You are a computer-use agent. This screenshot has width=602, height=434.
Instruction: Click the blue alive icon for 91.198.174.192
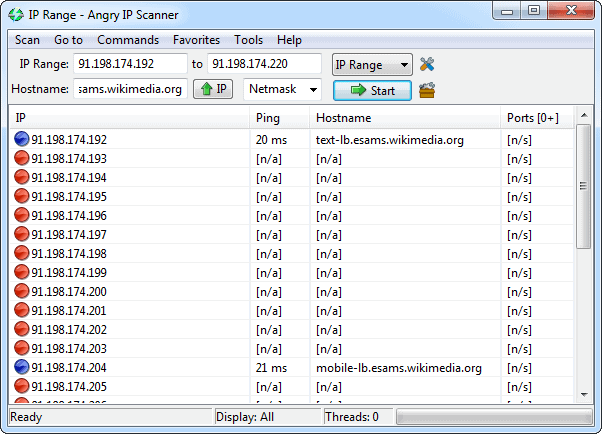[22, 139]
